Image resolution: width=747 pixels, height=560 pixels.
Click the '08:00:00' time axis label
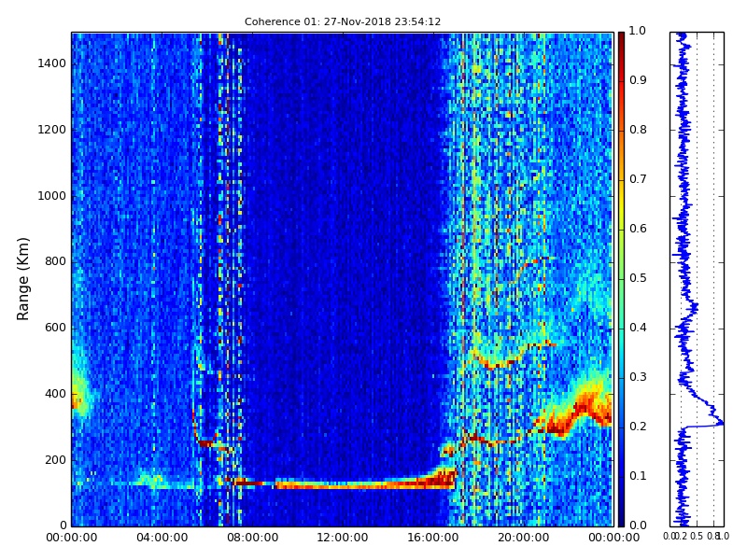coord(252,538)
